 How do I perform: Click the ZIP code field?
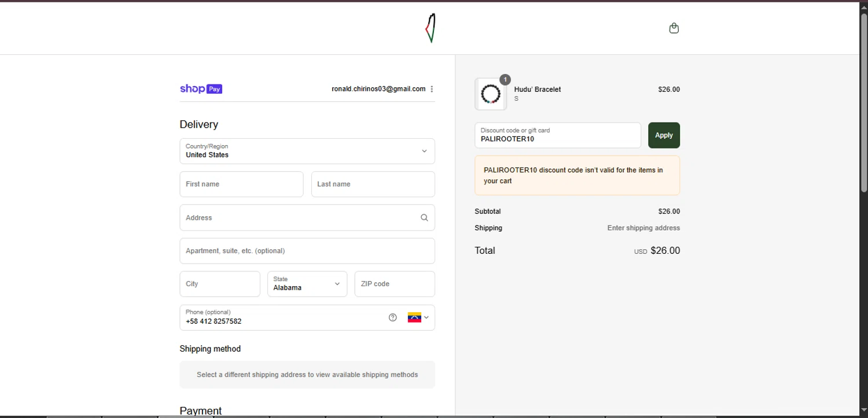395,284
